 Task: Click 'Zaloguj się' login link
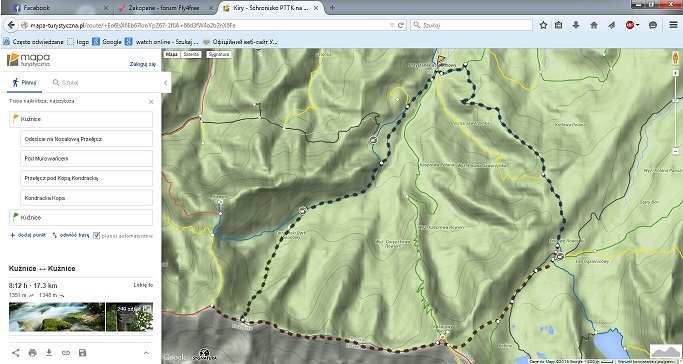tap(142, 64)
